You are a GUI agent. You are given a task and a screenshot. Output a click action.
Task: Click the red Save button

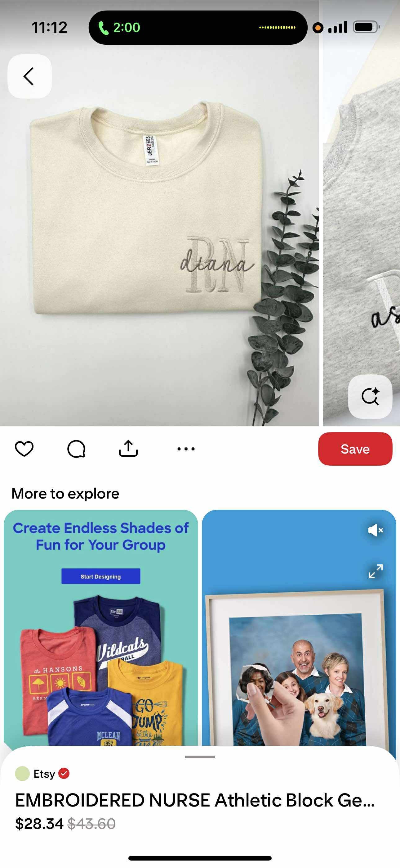click(355, 449)
